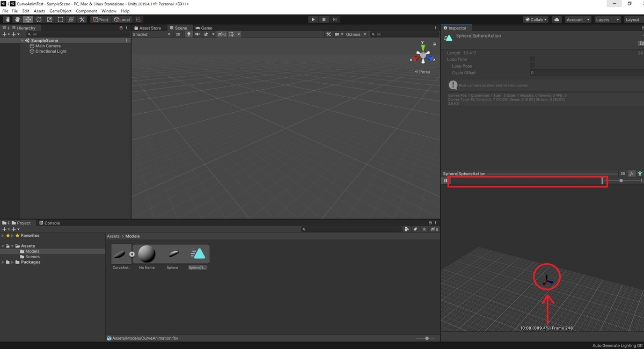
Task: Toggle Local/Global handle rotation
Action: [x=122, y=19]
